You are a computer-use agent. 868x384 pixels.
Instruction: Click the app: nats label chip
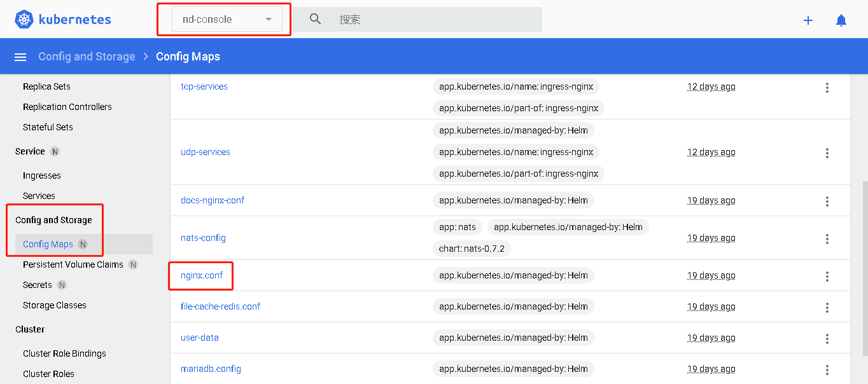coord(458,227)
